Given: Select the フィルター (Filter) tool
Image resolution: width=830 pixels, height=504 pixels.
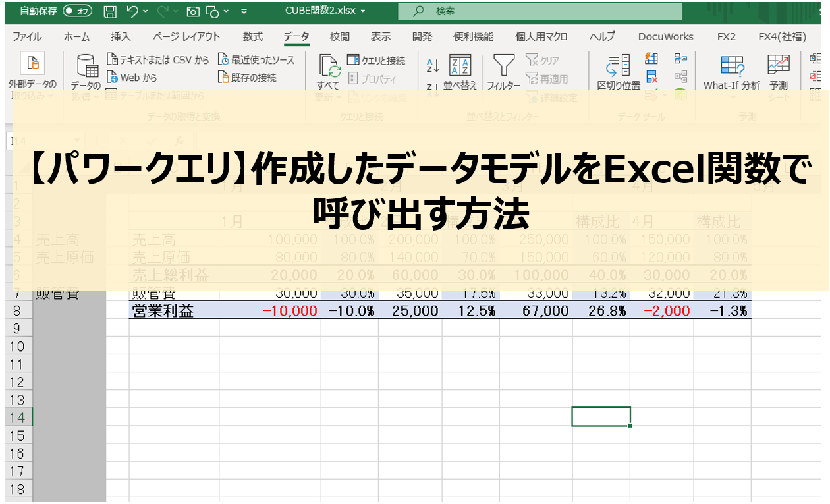Looking at the screenshot, I should [x=504, y=69].
